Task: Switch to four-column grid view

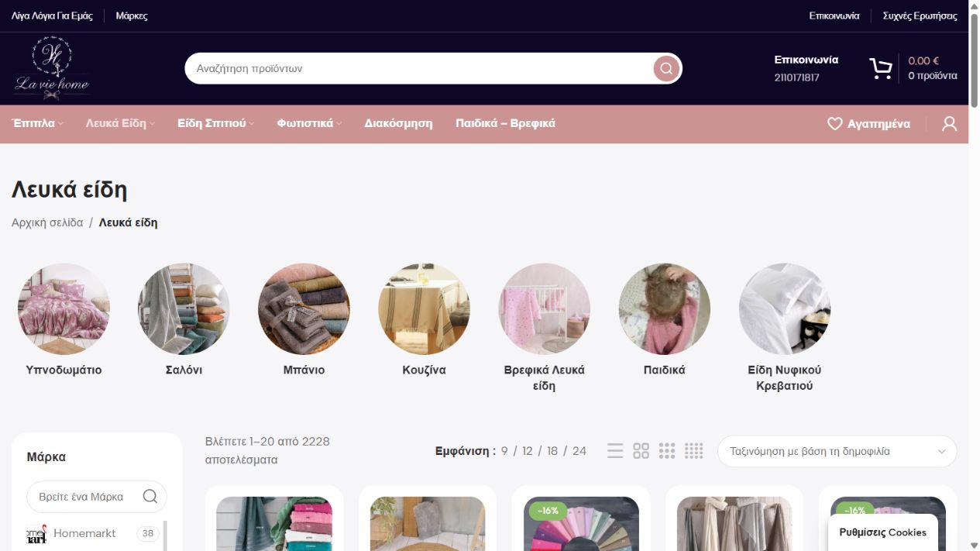Action: tap(694, 451)
